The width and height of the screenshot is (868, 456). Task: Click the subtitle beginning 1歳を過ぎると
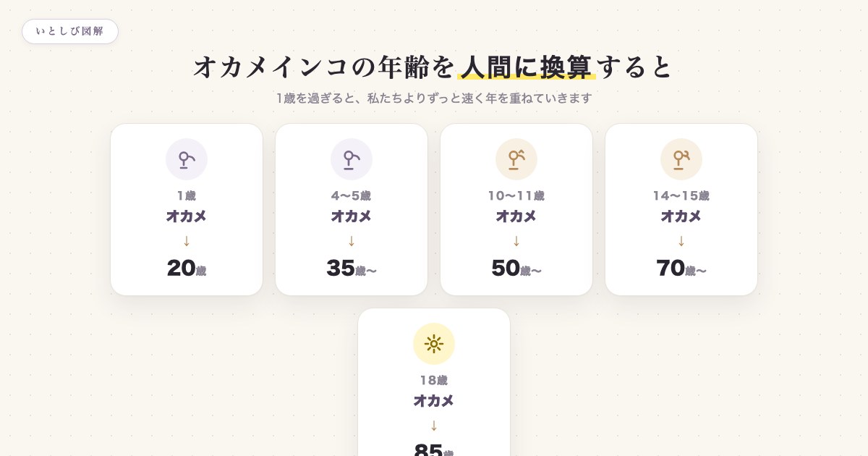click(x=434, y=98)
